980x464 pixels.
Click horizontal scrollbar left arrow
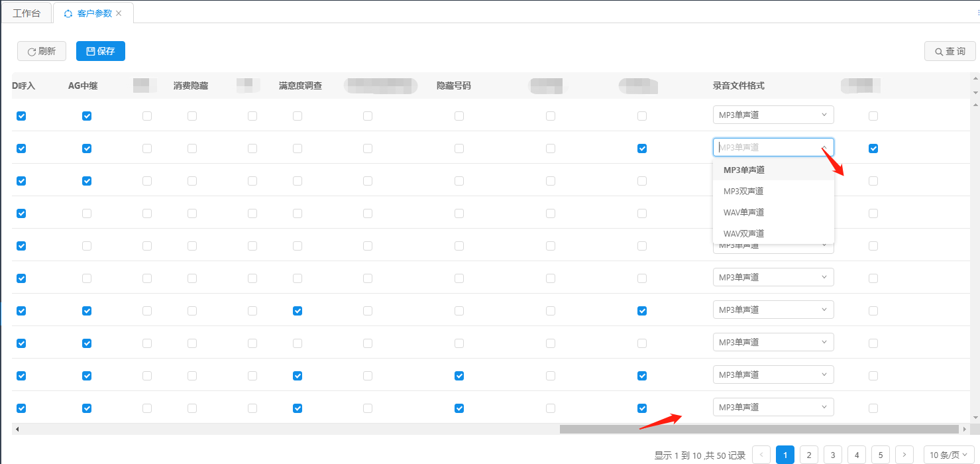(17, 430)
